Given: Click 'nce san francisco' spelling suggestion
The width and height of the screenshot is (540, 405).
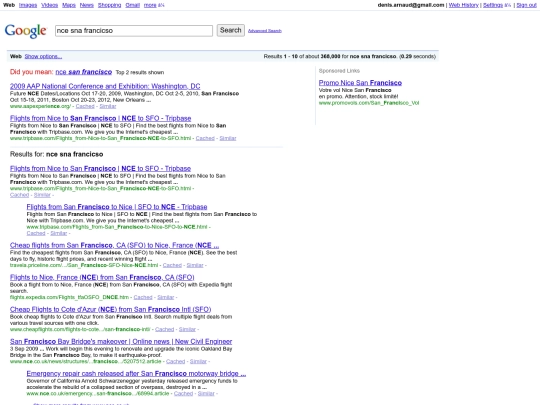Looking at the screenshot, I should pyautogui.click(x=84, y=72).
